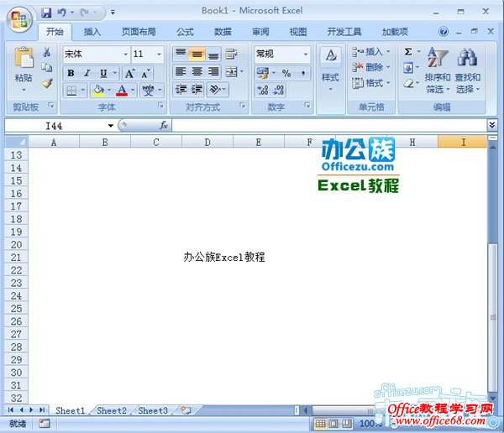Image resolution: width=504 pixels, height=433 pixels.
Task: Toggle center horizontal alignment
Action: [197, 71]
